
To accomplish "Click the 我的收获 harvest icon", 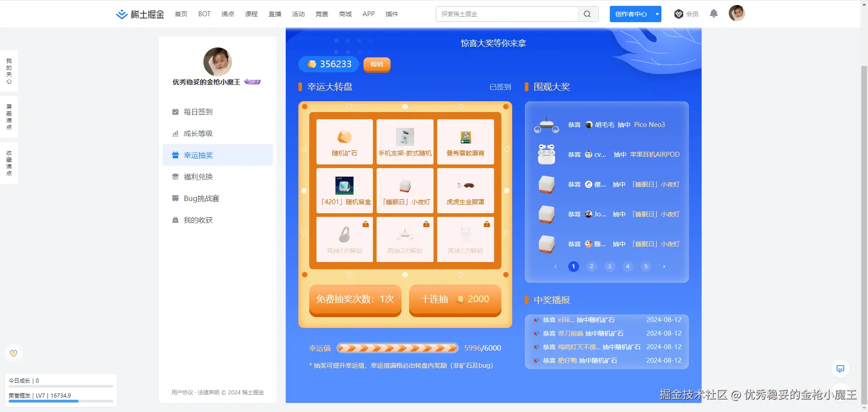I will click(175, 220).
